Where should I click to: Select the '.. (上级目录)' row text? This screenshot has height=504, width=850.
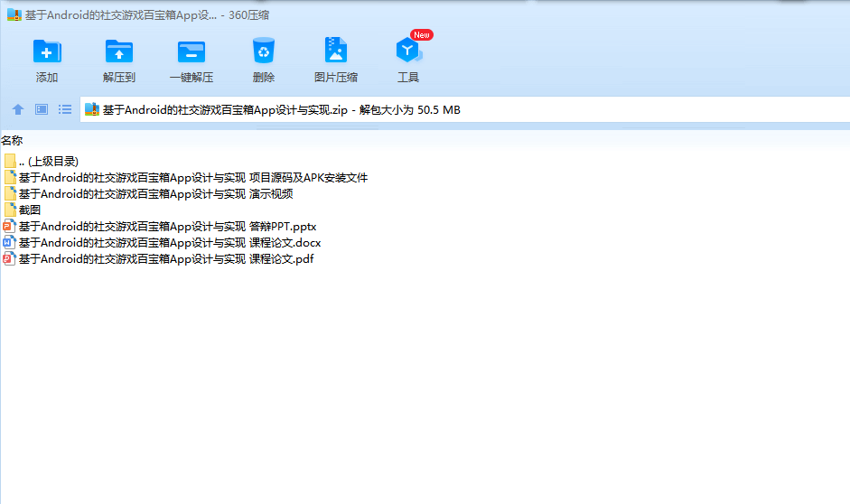[x=49, y=161]
